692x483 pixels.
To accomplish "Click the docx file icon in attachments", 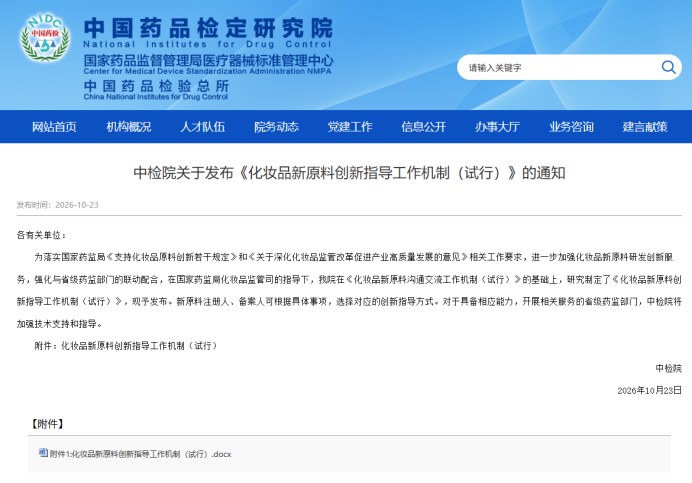I will click(43, 453).
